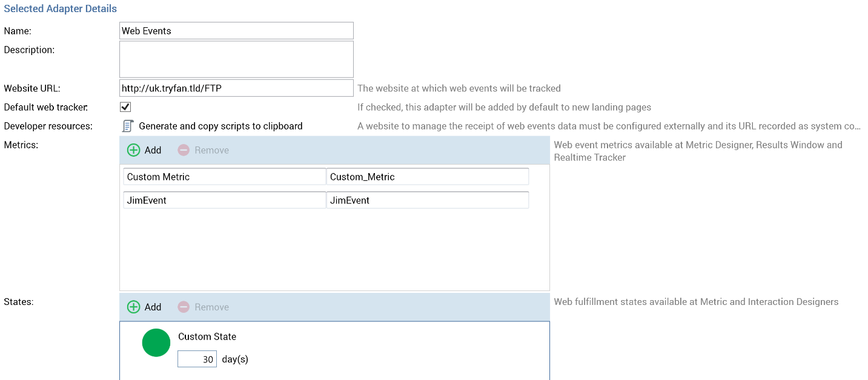Open the green Custom State color circle
Viewport: 868px width, 380px height.
pyautogui.click(x=156, y=342)
